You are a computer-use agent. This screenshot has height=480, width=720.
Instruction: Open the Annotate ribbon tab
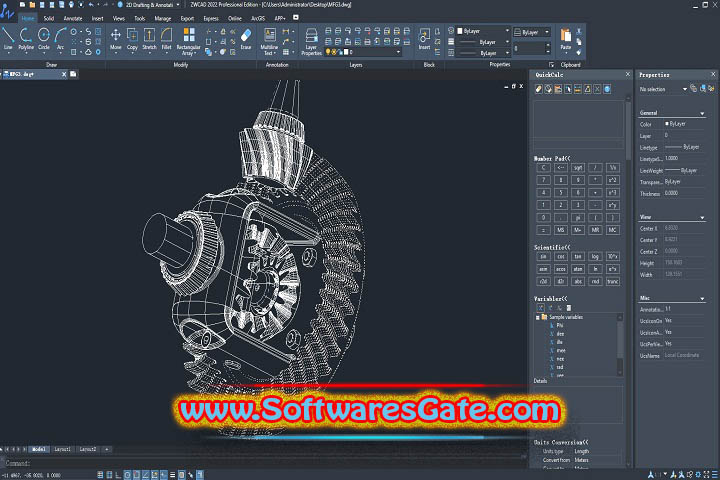click(73, 18)
